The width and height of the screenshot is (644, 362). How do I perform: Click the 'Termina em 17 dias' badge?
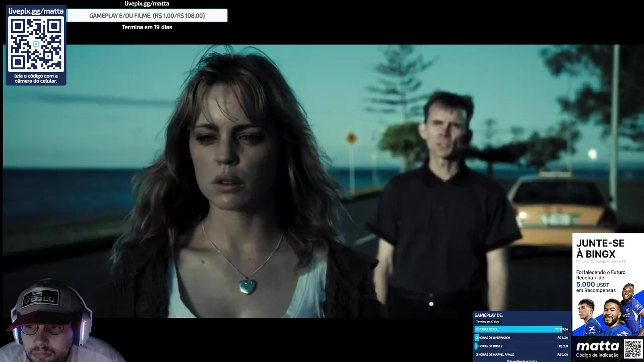487,321
